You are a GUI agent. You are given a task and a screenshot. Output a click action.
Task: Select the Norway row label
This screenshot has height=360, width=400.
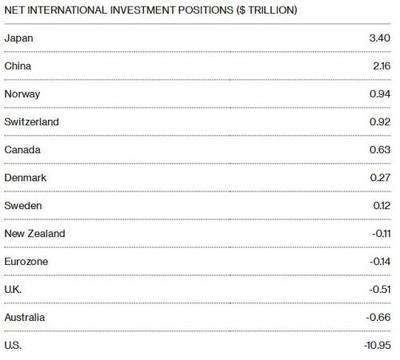click(x=22, y=94)
